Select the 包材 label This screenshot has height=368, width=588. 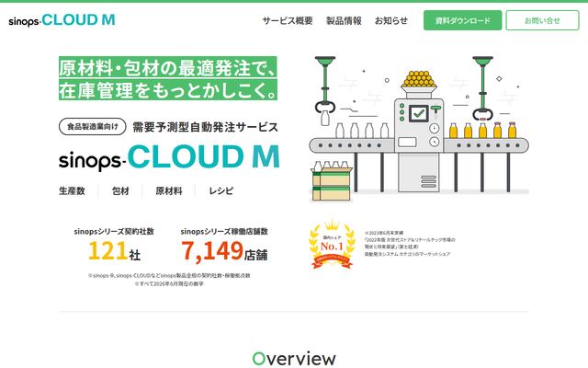point(120,190)
